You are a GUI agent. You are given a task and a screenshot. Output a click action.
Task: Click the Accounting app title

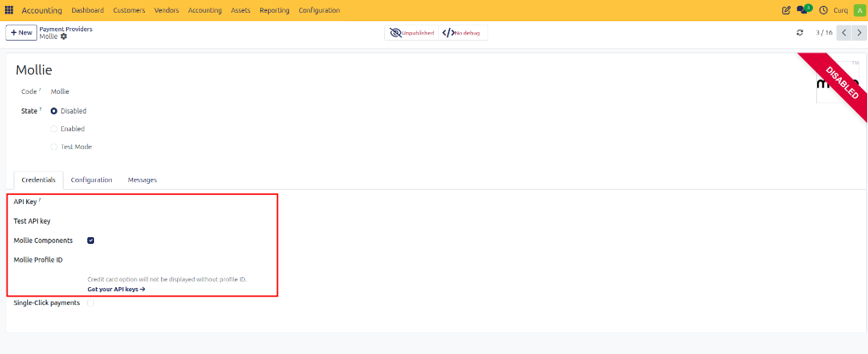pyautogui.click(x=42, y=10)
